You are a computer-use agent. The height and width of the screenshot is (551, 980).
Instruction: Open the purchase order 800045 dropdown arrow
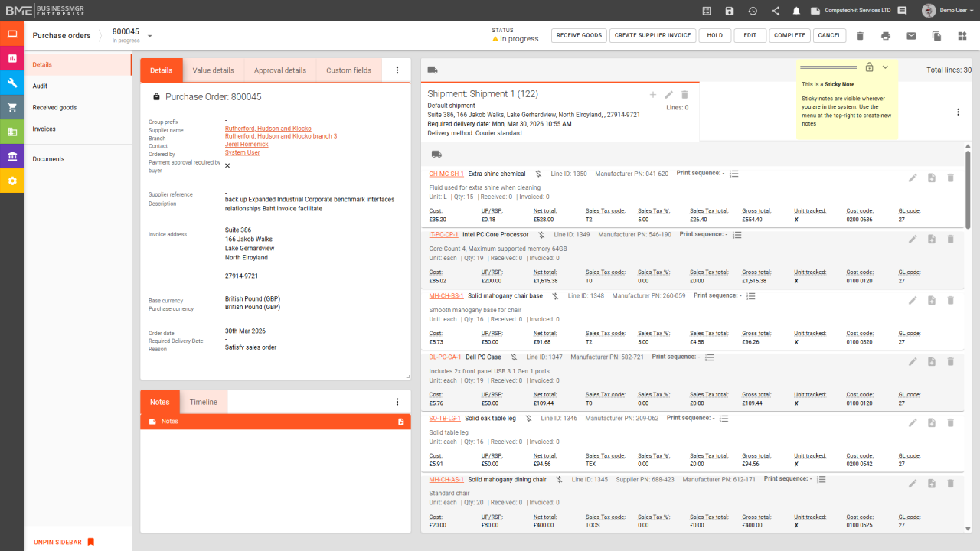(150, 36)
